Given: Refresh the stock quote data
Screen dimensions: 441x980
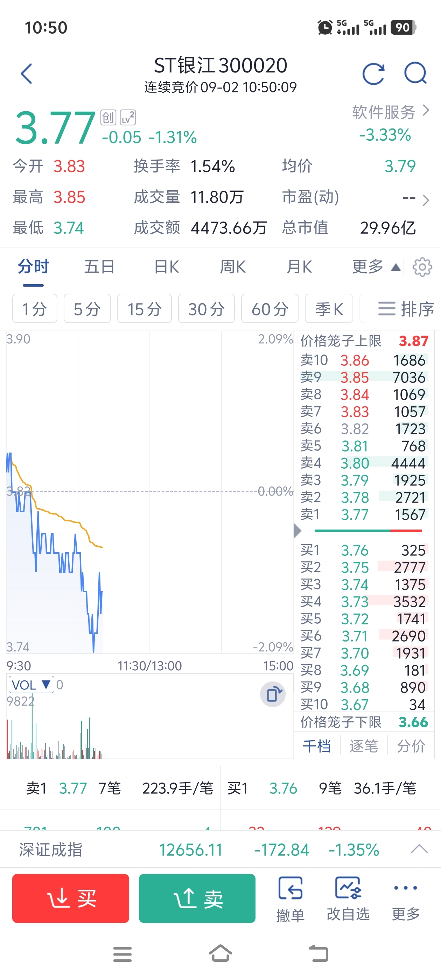Looking at the screenshot, I should [373, 73].
